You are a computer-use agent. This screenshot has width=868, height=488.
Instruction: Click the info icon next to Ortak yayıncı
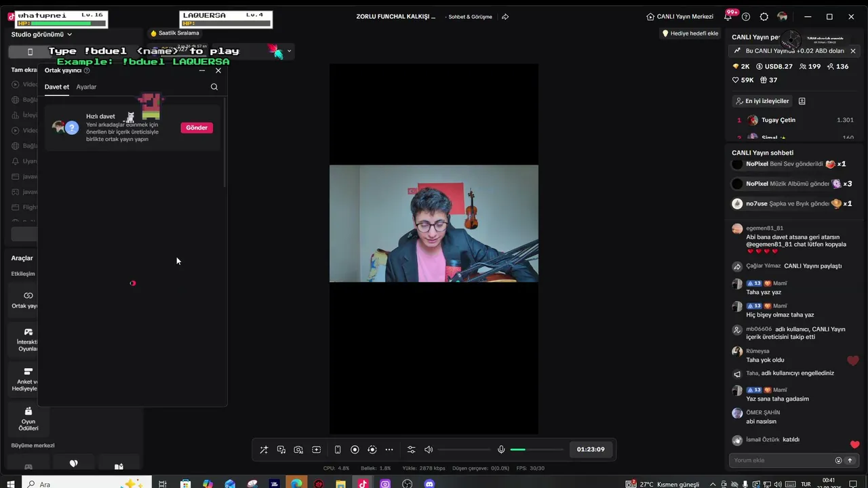[87, 70]
